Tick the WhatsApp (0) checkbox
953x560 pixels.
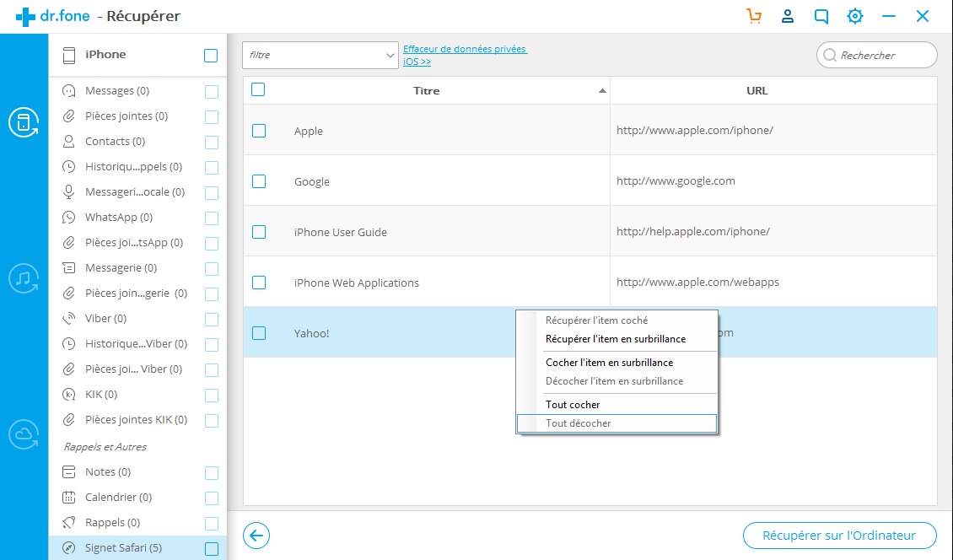[x=212, y=218]
